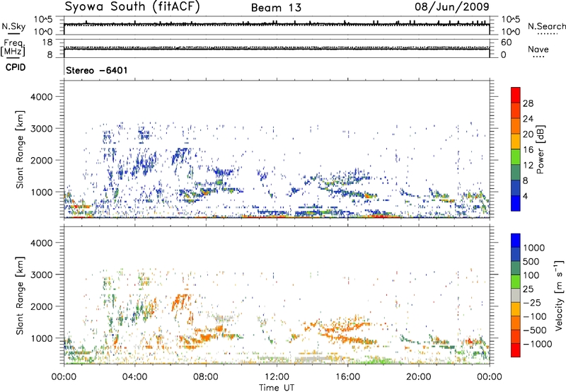Click the 'N.Search' legend label
Viewport: 566px width, 392px height.
click(546, 26)
